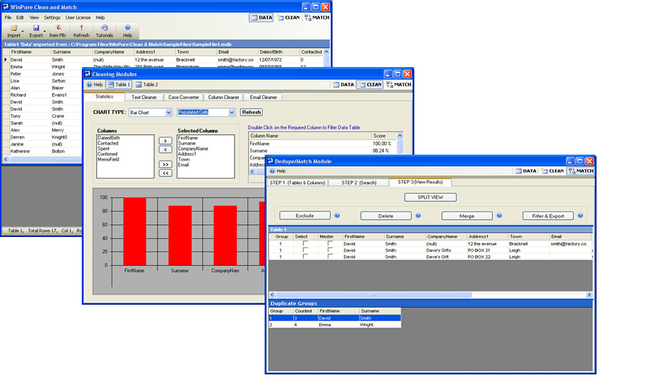Viewport: 665px width, 381px height.
Task: Open the Populated Cells dropdown
Action: (232, 112)
